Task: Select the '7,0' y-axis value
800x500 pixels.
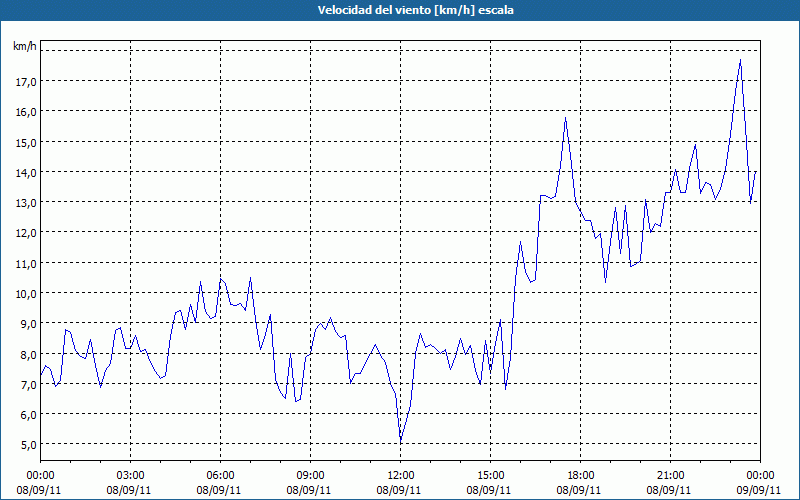Action: [28, 384]
